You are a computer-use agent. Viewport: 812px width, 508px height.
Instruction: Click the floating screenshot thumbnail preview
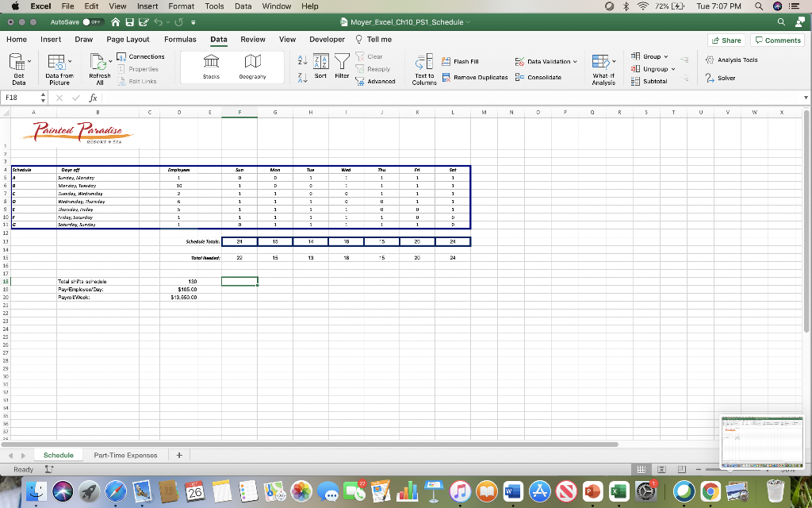click(763, 441)
